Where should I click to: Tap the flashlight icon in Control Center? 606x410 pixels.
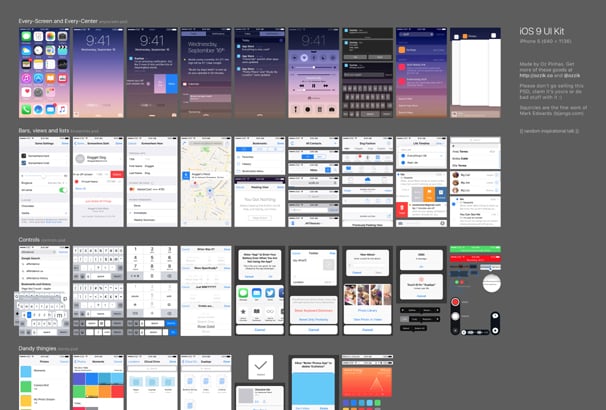[296, 109]
